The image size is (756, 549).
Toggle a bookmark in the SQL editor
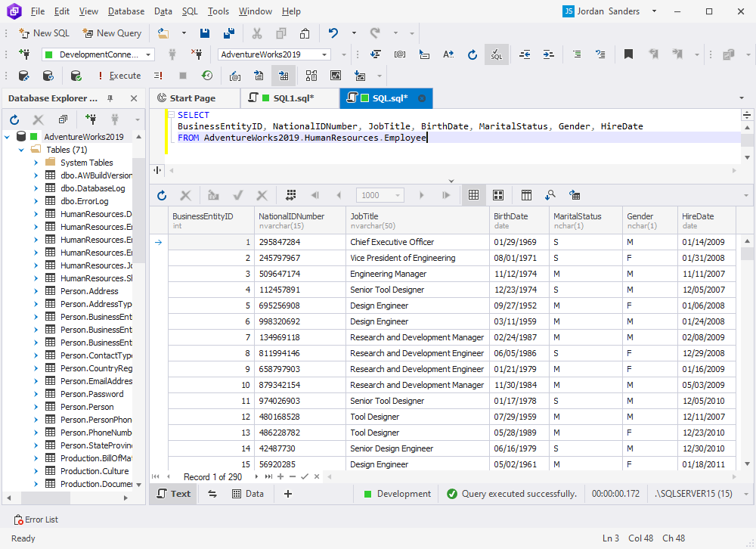[x=627, y=54]
